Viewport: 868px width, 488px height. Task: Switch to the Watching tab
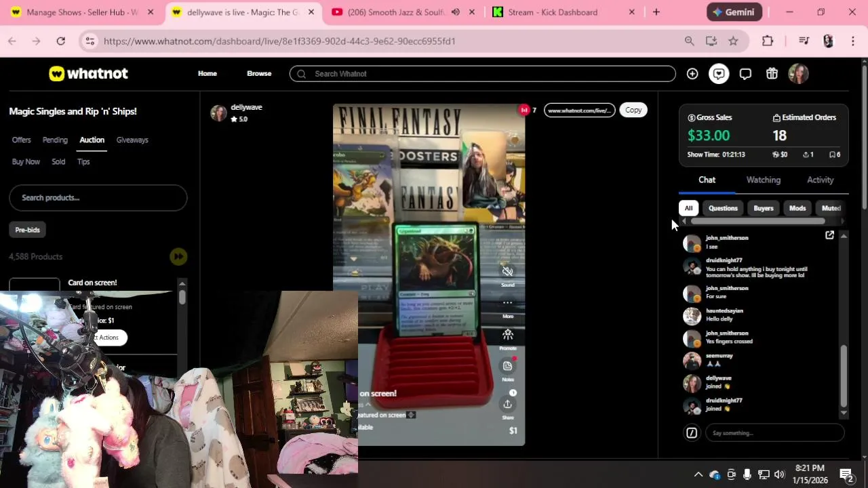764,180
